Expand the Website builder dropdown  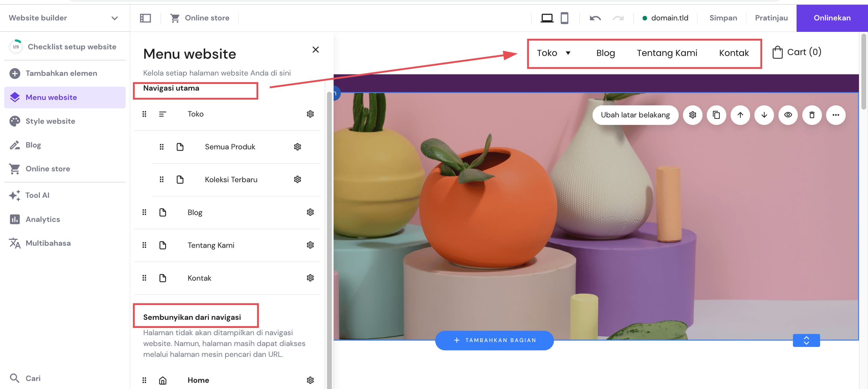pyautogui.click(x=115, y=18)
